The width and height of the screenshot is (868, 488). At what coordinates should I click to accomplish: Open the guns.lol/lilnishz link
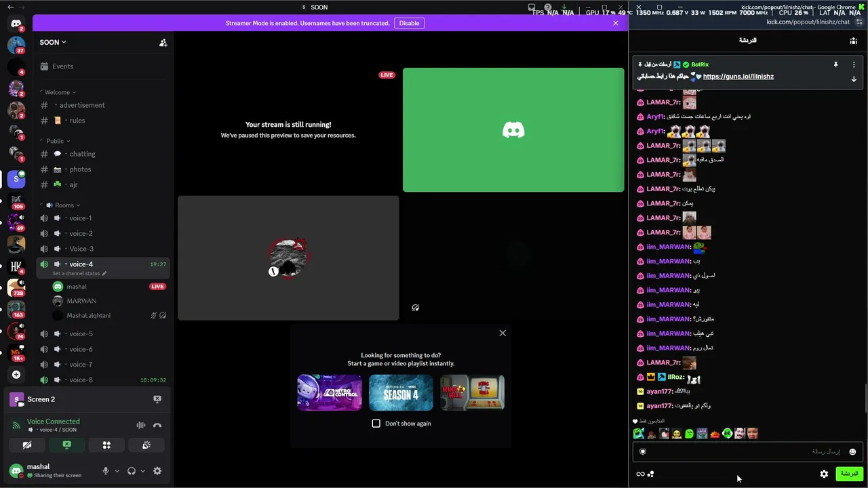click(x=738, y=77)
